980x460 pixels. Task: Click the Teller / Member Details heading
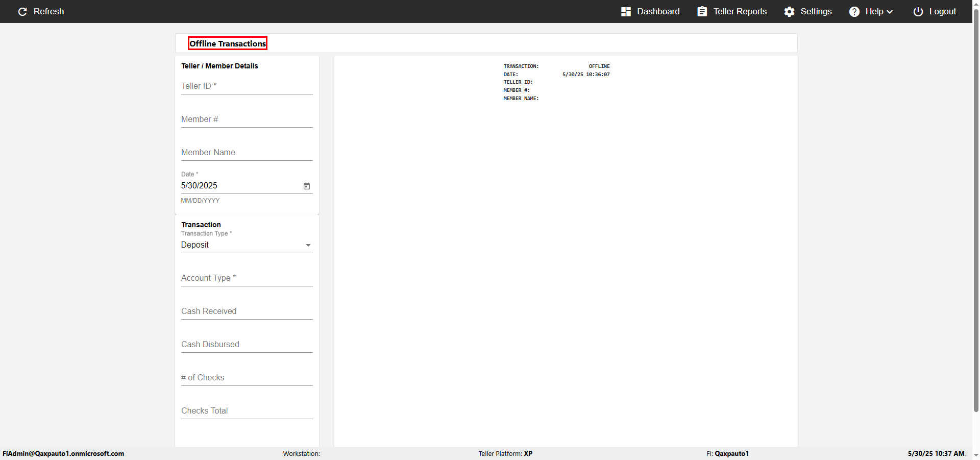tap(219, 66)
